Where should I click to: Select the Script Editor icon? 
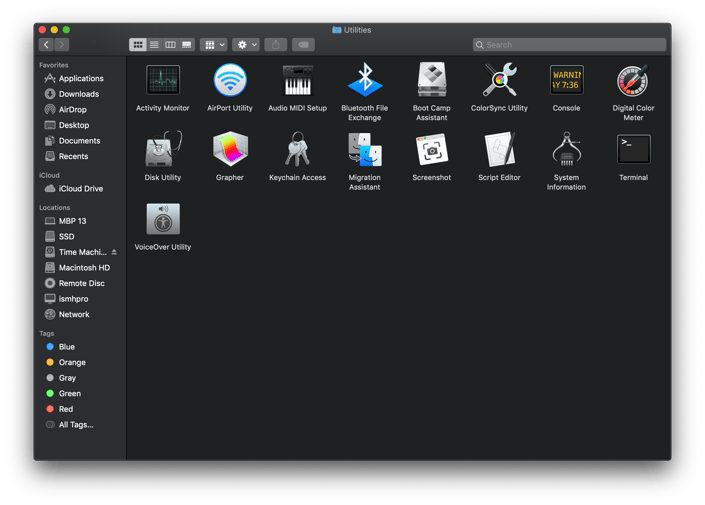pyautogui.click(x=499, y=149)
